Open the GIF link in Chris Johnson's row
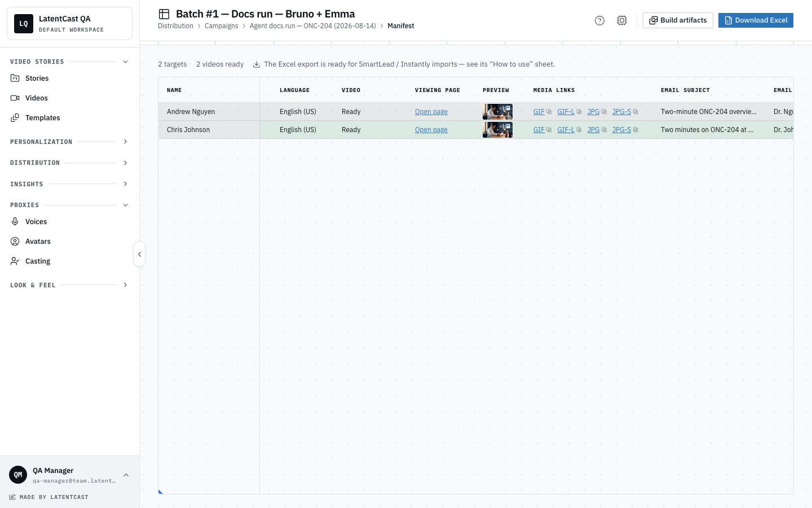The height and width of the screenshot is (508, 812). click(x=539, y=130)
